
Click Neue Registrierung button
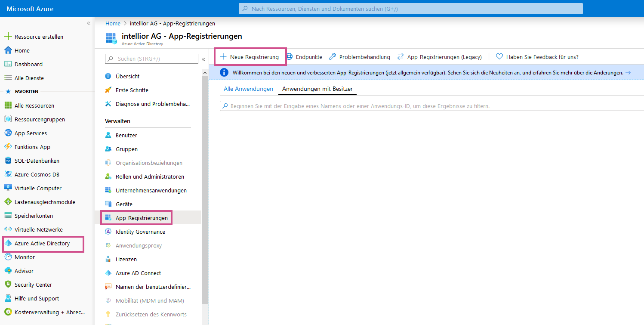pos(250,57)
